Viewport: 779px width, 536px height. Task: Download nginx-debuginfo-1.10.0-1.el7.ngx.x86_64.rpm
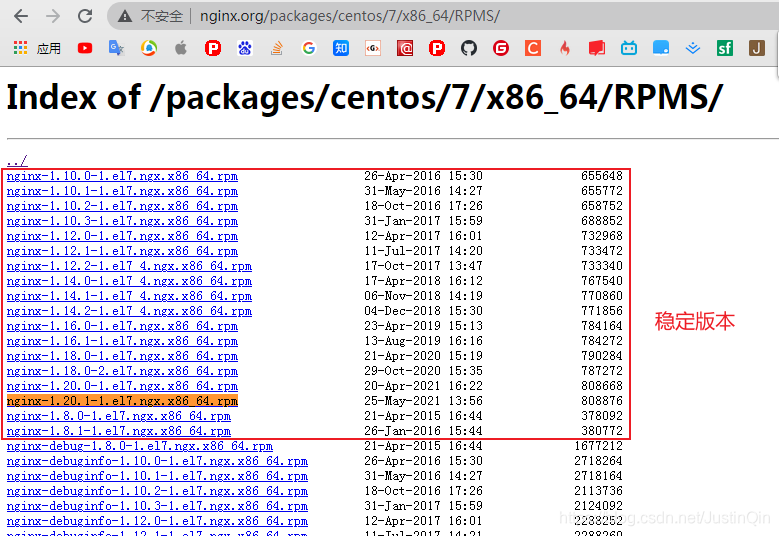point(157,461)
